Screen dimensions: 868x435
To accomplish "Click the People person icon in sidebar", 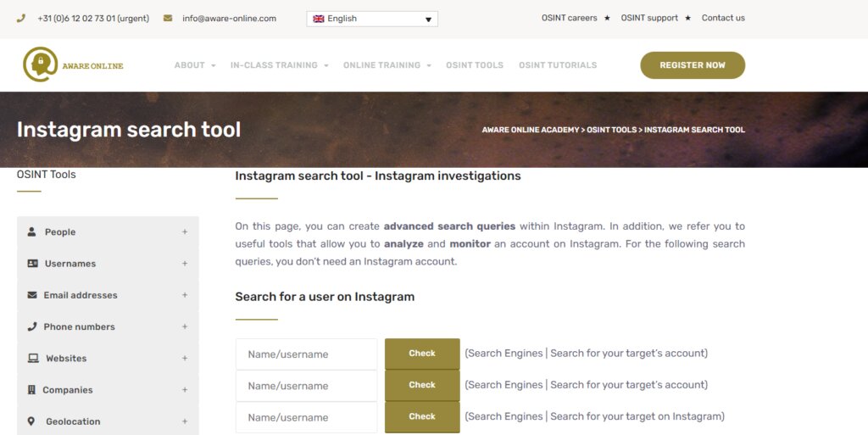I will (x=31, y=231).
